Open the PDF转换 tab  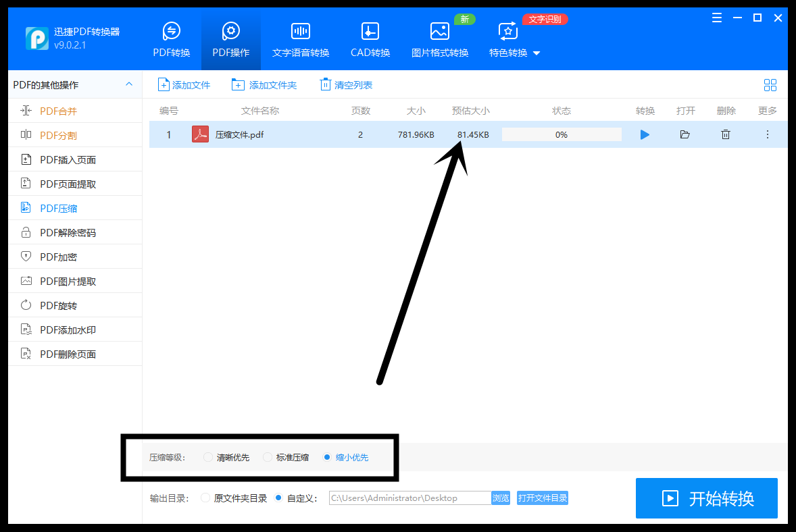172,40
